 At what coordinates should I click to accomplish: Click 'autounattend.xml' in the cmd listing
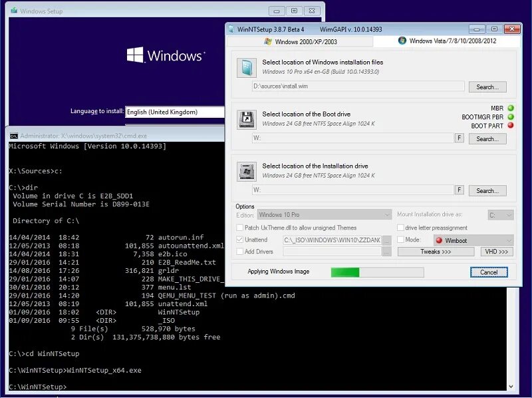(x=191, y=246)
